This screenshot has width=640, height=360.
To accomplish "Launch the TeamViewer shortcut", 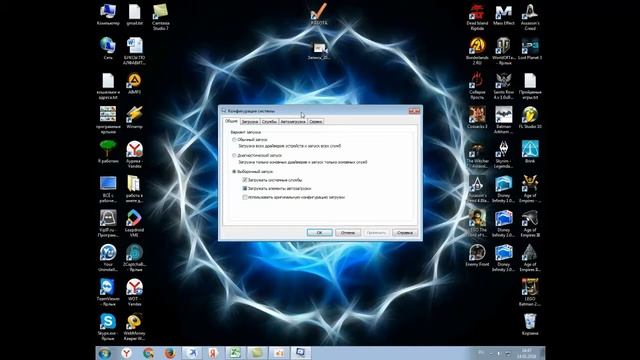I will click(x=108, y=292).
